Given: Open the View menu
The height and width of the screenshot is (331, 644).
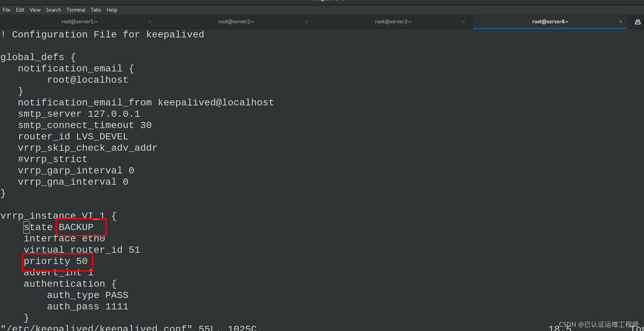Looking at the screenshot, I should [x=35, y=10].
